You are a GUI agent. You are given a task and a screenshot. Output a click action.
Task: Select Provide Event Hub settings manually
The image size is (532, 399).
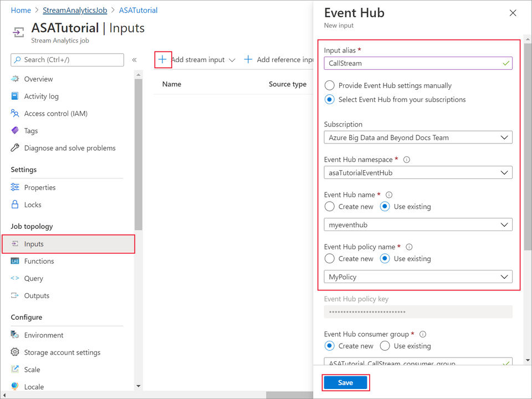329,85
